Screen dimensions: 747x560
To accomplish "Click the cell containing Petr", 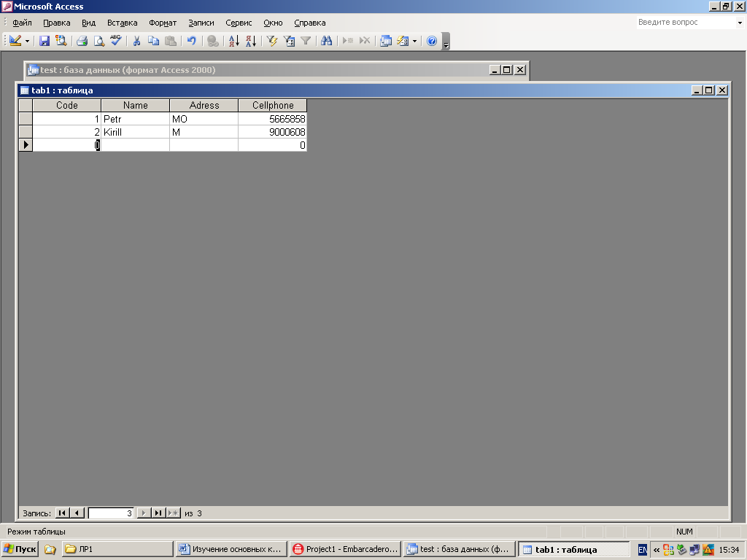I will (x=135, y=119).
